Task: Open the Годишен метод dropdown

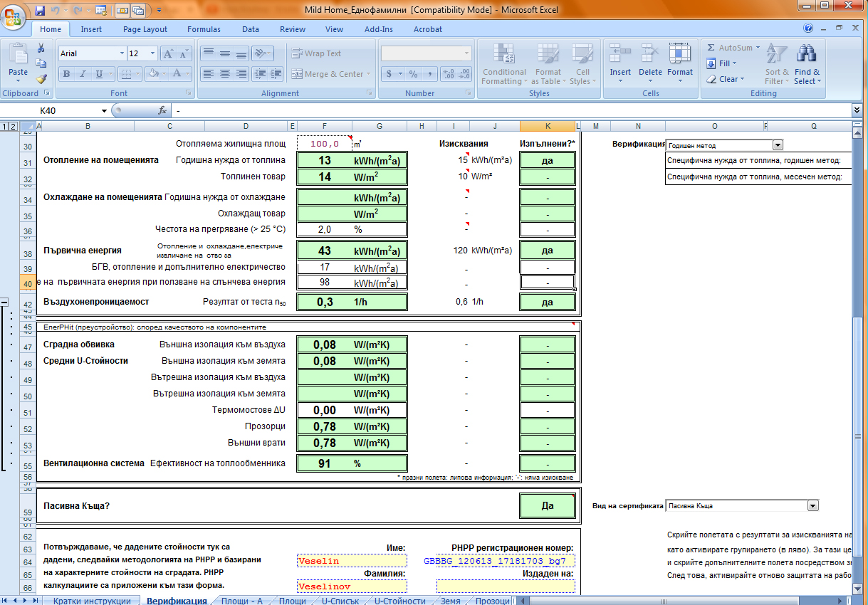Action: pos(778,145)
